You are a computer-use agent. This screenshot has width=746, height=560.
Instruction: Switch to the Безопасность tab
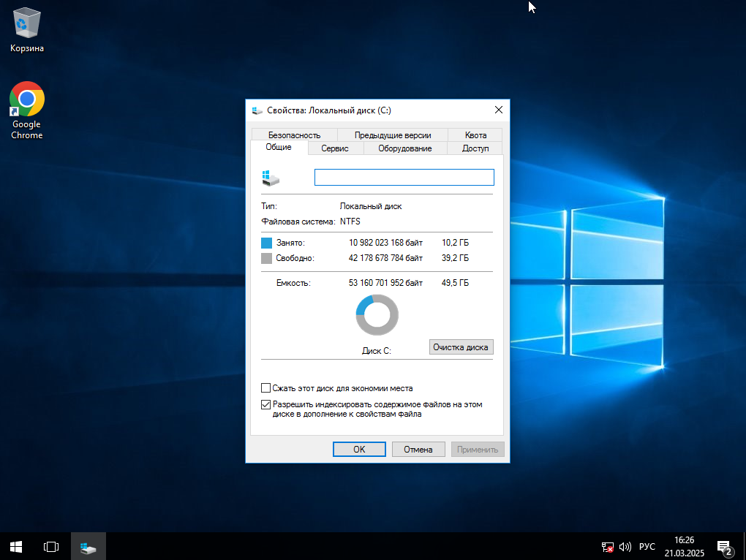pyautogui.click(x=294, y=135)
